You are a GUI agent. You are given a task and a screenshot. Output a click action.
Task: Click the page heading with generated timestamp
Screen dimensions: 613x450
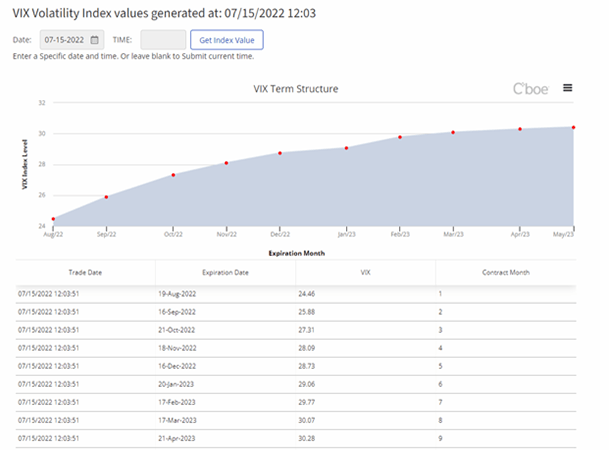[164, 13]
